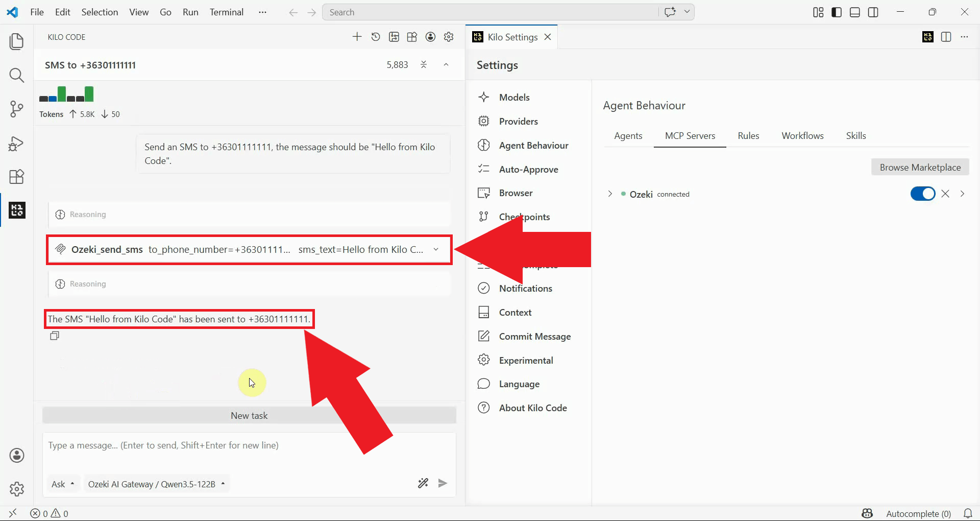Expand the Ozeki server row
Image resolution: width=980 pixels, height=521 pixels.
point(609,194)
